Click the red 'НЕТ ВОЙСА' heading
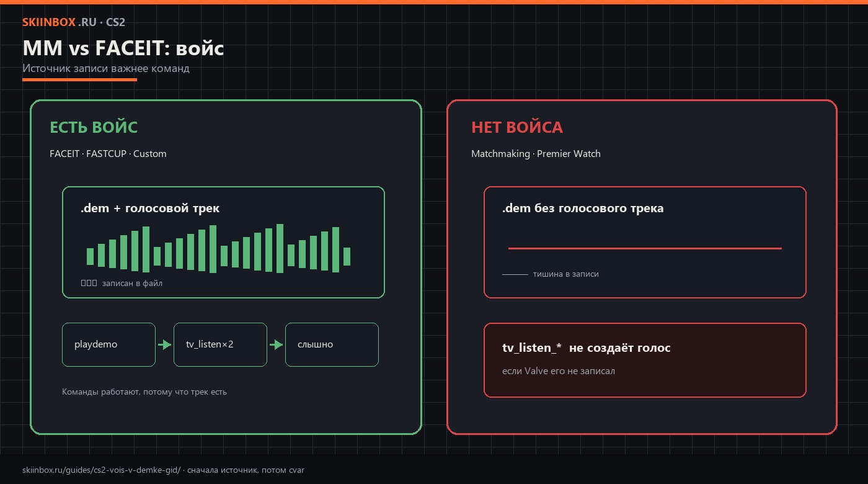Screen dimensions: 868x484 point(517,127)
